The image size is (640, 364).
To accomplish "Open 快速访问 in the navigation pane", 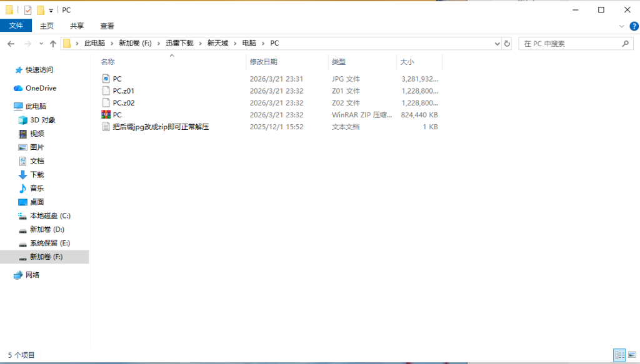I will pos(39,70).
